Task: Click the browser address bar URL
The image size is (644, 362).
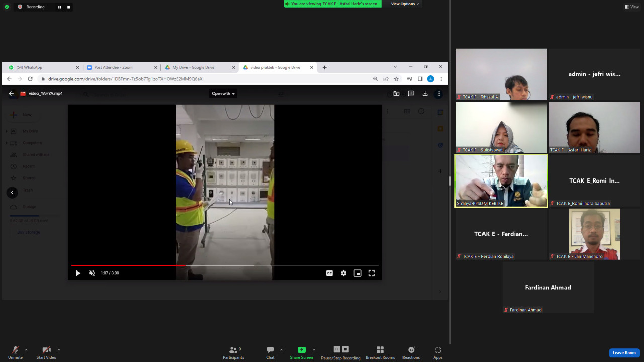Action: 125,79
